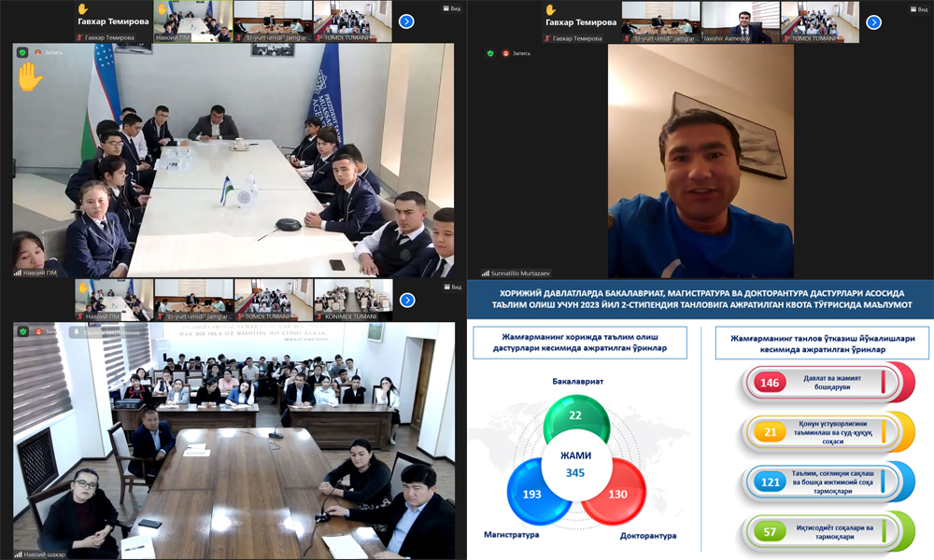Click the green Бакалавриат bubble showing 22
Viewport: 934px width, 560px height.
click(576, 418)
